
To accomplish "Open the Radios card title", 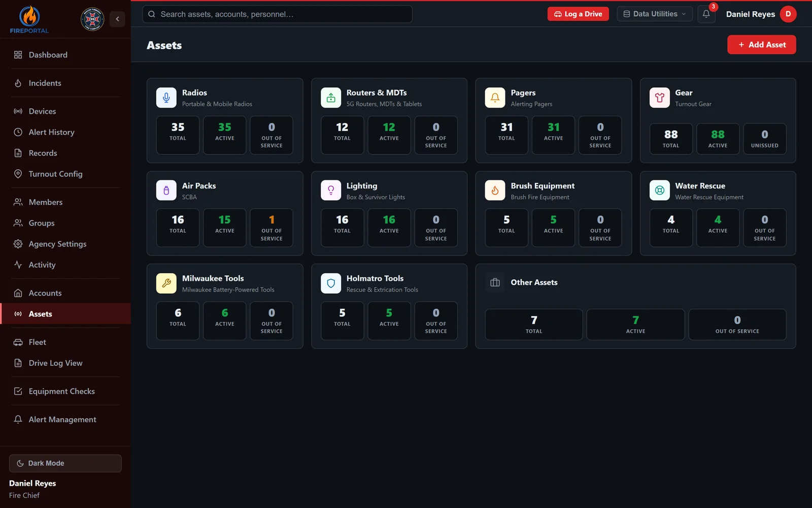I will tap(194, 92).
